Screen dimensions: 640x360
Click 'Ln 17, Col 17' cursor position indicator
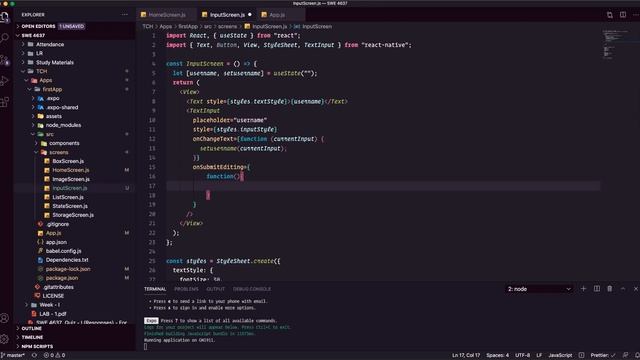pyautogui.click(x=466, y=355)
